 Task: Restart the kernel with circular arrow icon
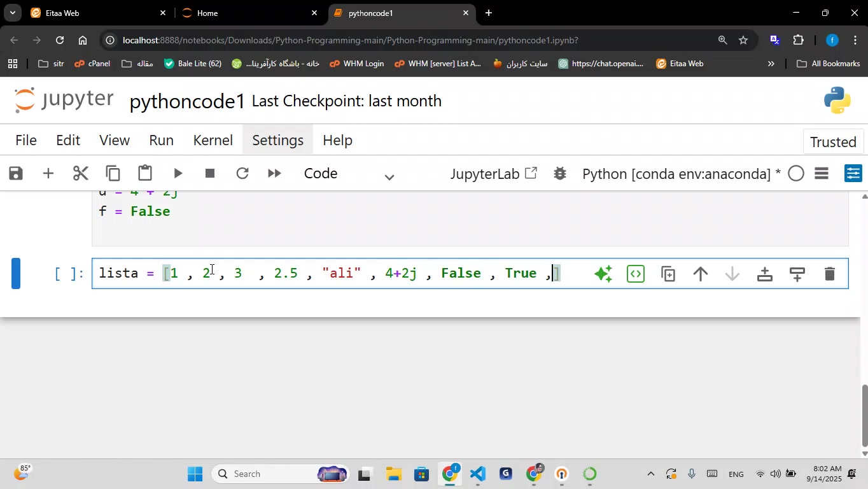click(x=242, y=173)
